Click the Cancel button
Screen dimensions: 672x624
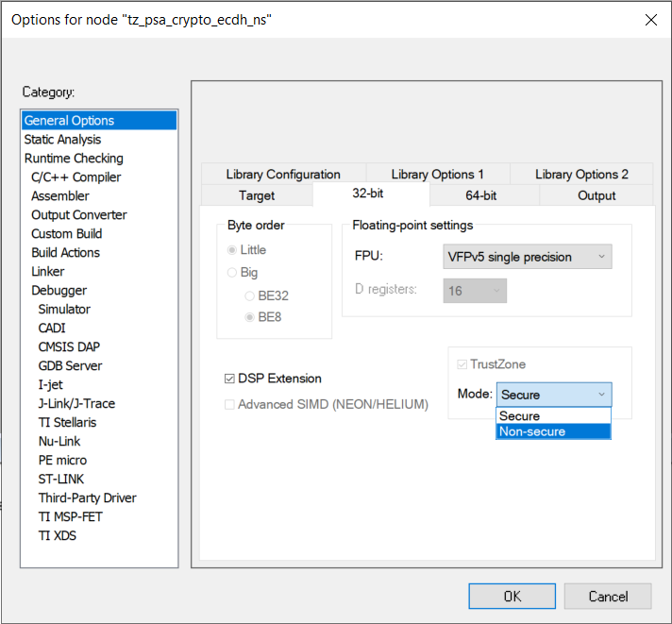click(608, 597)
